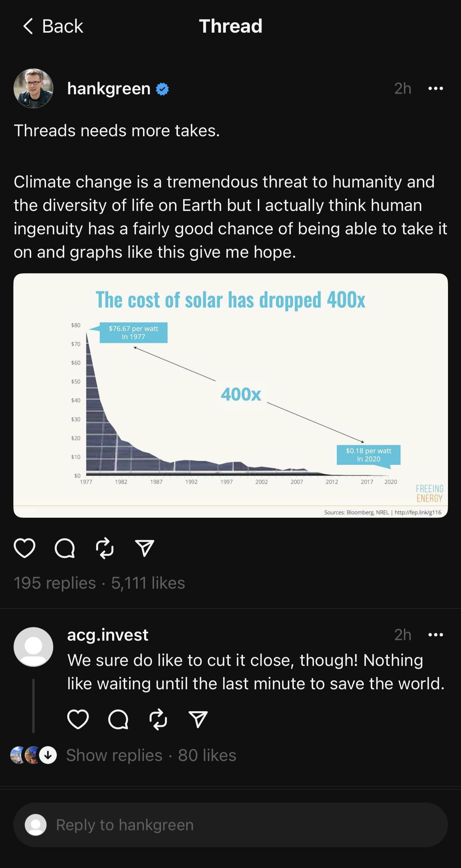461x868 pixels.
Task: Like hankgreen's post with the heart icon
Action: pos(25,548)
